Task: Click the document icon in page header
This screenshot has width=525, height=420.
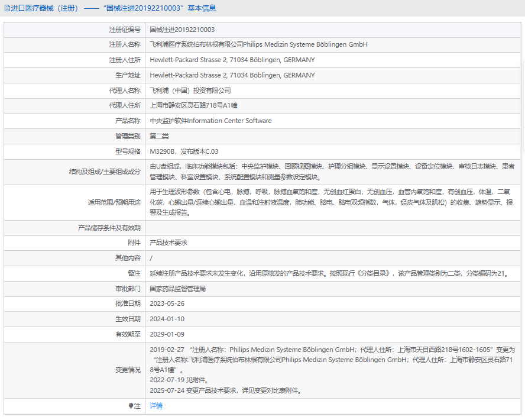Action: [7, 8]
